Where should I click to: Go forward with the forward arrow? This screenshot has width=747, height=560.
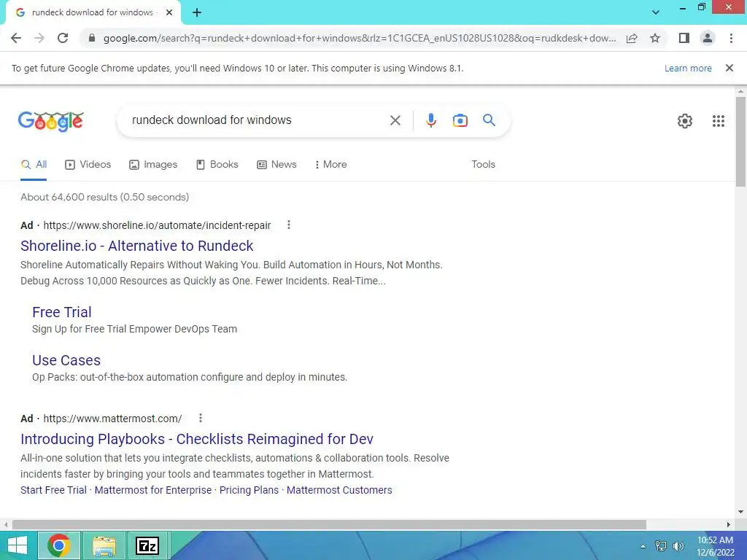tap(39, 38)
